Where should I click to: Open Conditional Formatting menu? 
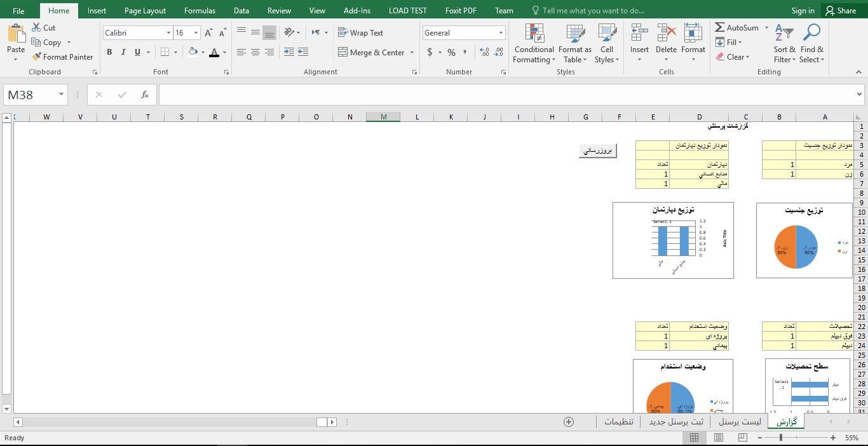click(x=534, y=43)
